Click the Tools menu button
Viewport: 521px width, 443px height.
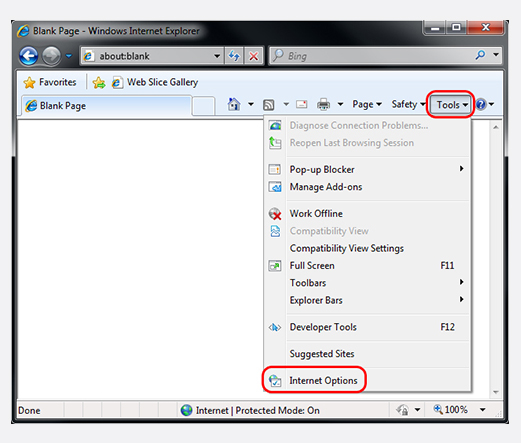pos(452,105)
